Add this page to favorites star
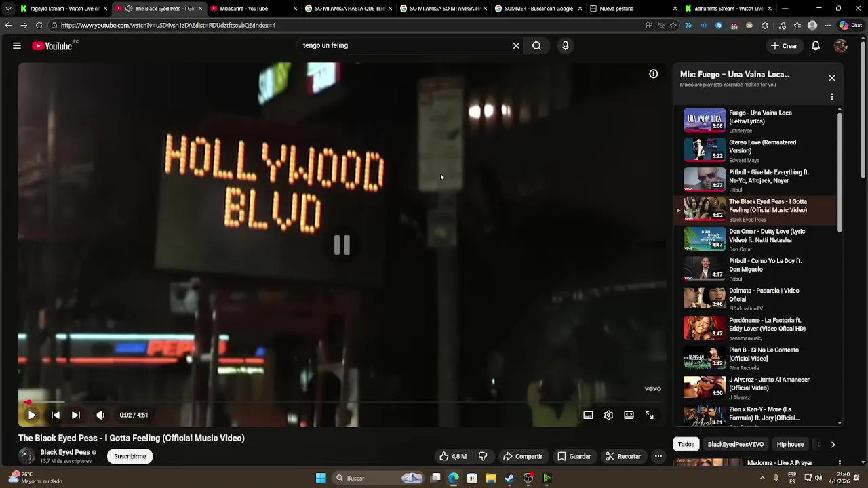 pyautogui.click(x=673, y=26)
